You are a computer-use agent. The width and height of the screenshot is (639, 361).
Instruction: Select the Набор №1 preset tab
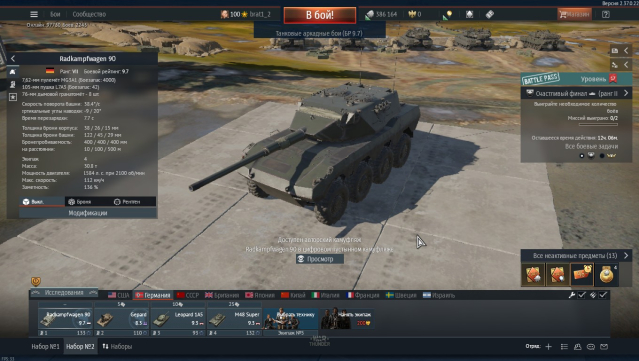click(x=45, y=346)
